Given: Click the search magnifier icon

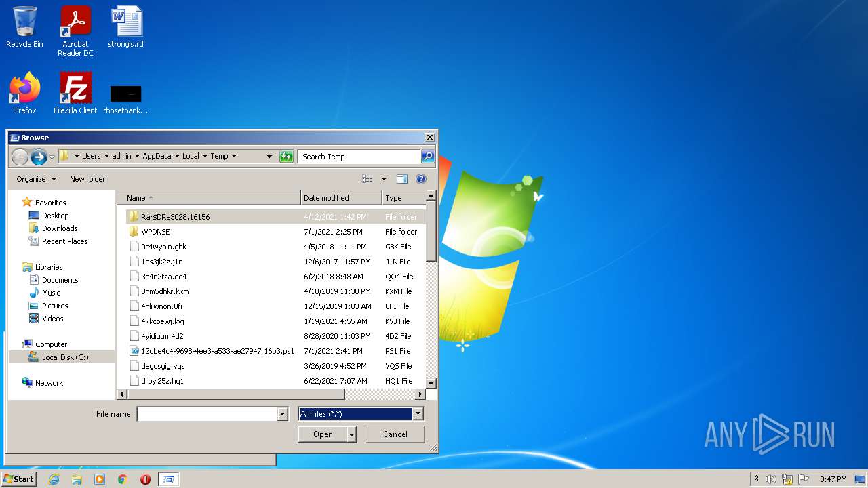Looking at the screenshot, I should (427, 157).
